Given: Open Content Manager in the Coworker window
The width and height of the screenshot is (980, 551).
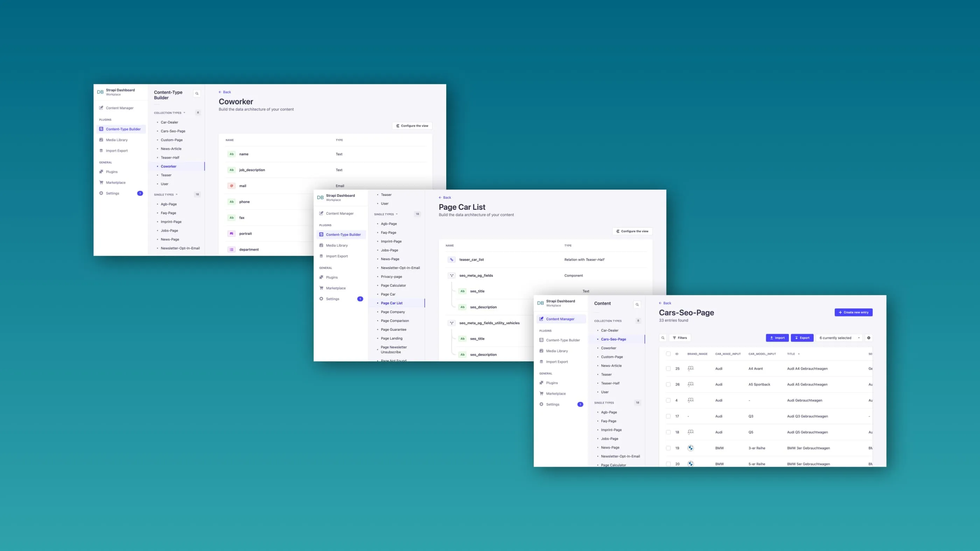Looking at the screenshot, I should coord(119,108).
